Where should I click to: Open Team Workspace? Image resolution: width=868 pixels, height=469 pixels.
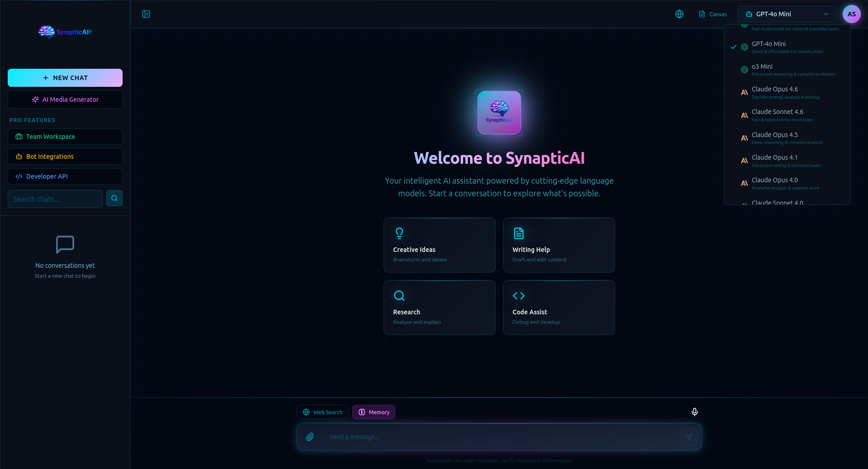(65, 136)
